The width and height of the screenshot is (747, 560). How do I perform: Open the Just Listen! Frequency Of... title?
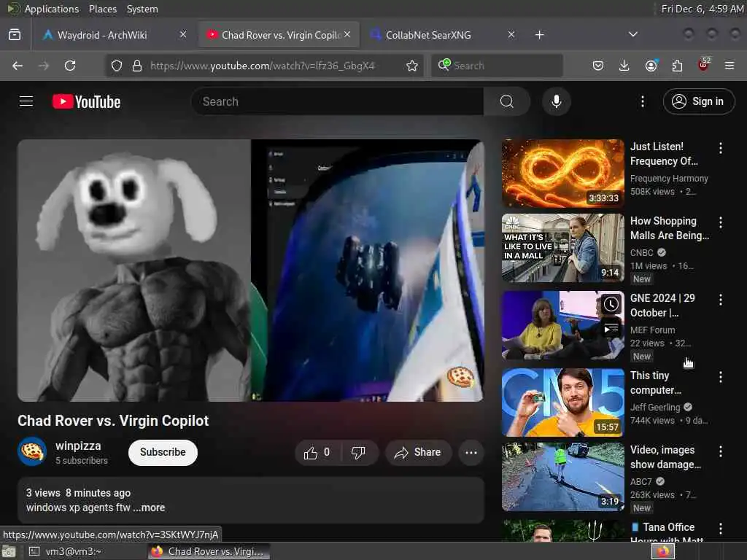pos(664,154)
